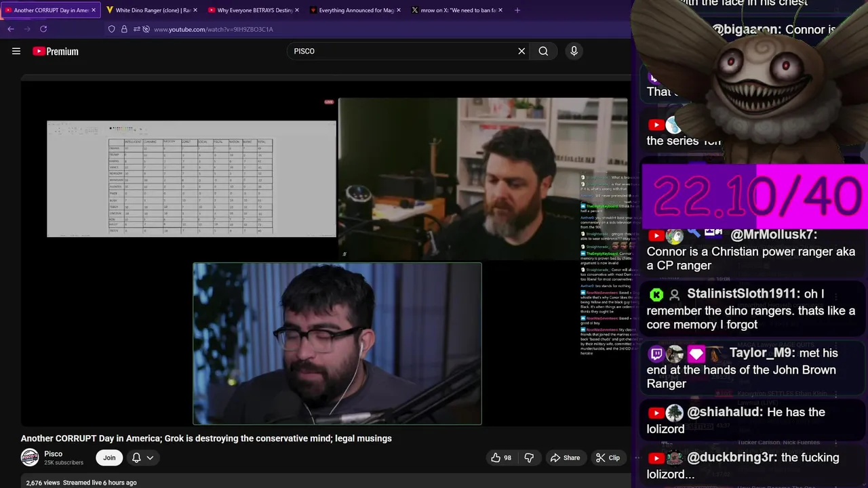
Task: View site security via padlock icon
Action: pyautogui.click(x=124, y=29)
